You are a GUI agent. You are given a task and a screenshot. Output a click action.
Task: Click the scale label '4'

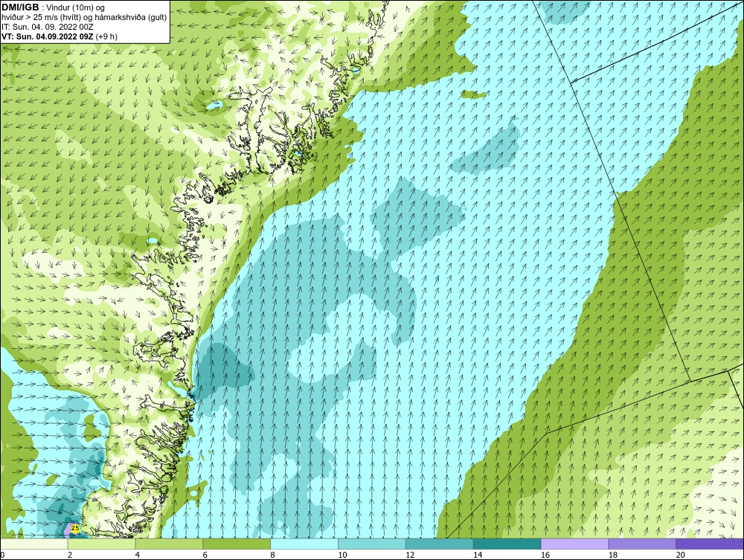click(x=137, y=555)
